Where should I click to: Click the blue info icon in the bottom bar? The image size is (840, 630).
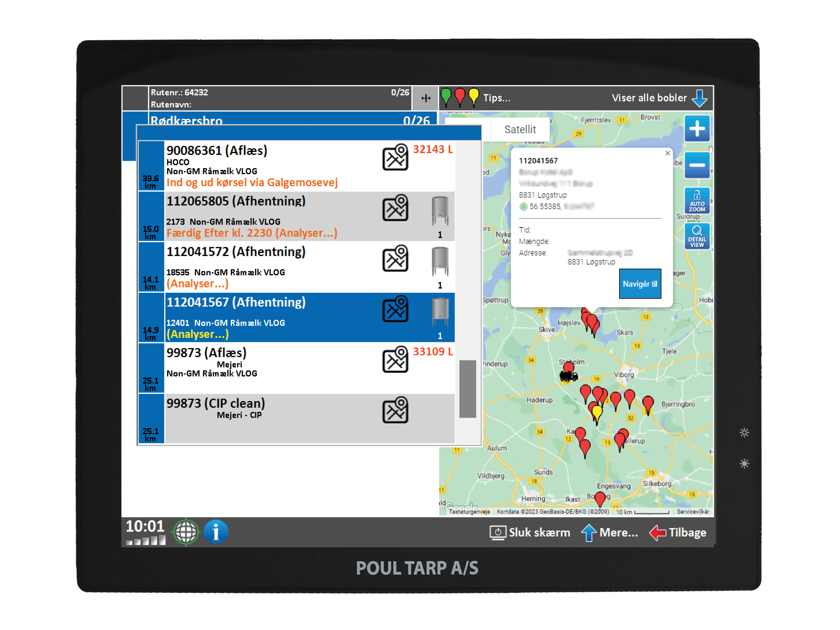216,532
